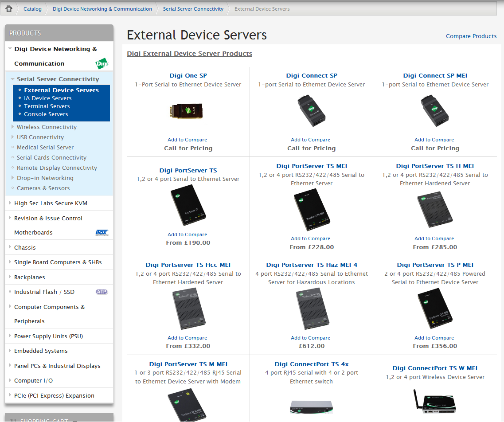This screenshot has height=422, width=504.
Task: Click the Digi logo beside Communication
Action: tap(102, 63)
